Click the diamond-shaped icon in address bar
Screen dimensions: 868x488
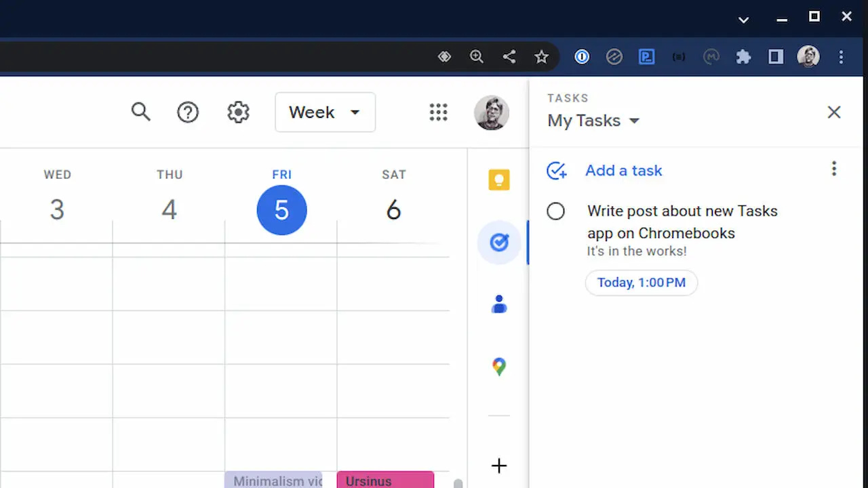pyautogui.click(x=444, y=57)
